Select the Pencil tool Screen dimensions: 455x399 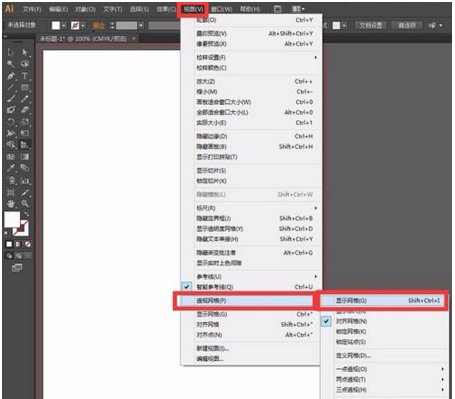(x=25, y=99)
